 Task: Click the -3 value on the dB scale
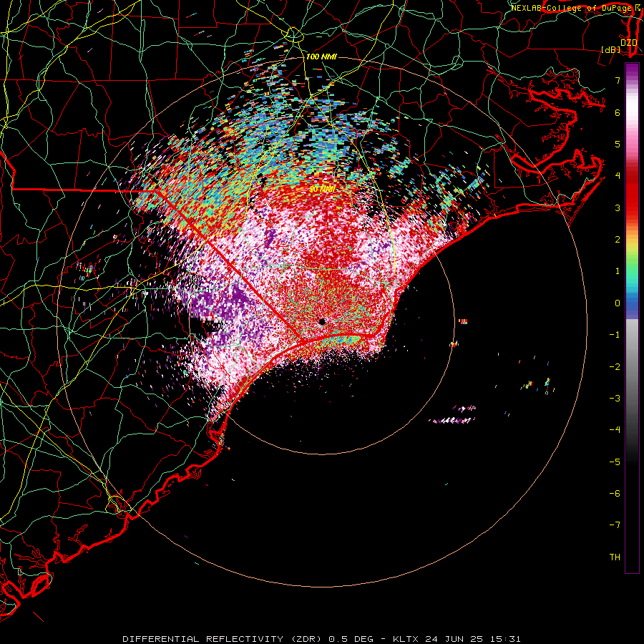pos(615,398)
